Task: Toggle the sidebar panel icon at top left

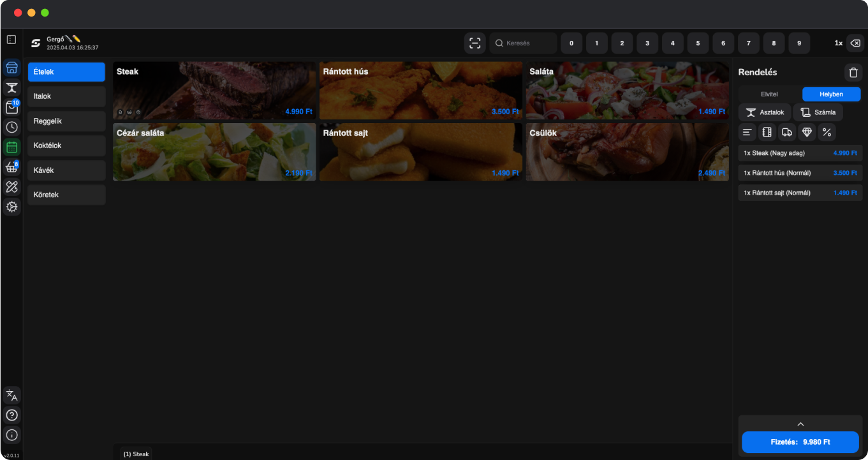Action: point(11,40)
